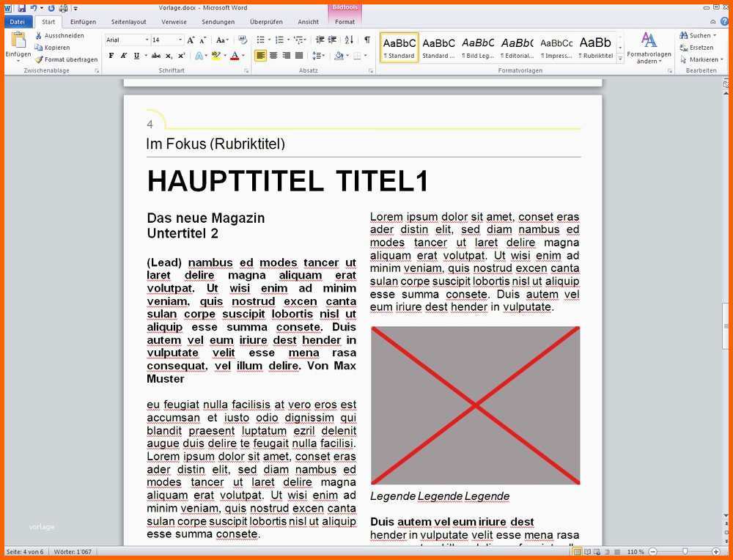Viewport: 733px width, 560px height.
Task: Apply the Editorial style
Action: tap(517, 48)
